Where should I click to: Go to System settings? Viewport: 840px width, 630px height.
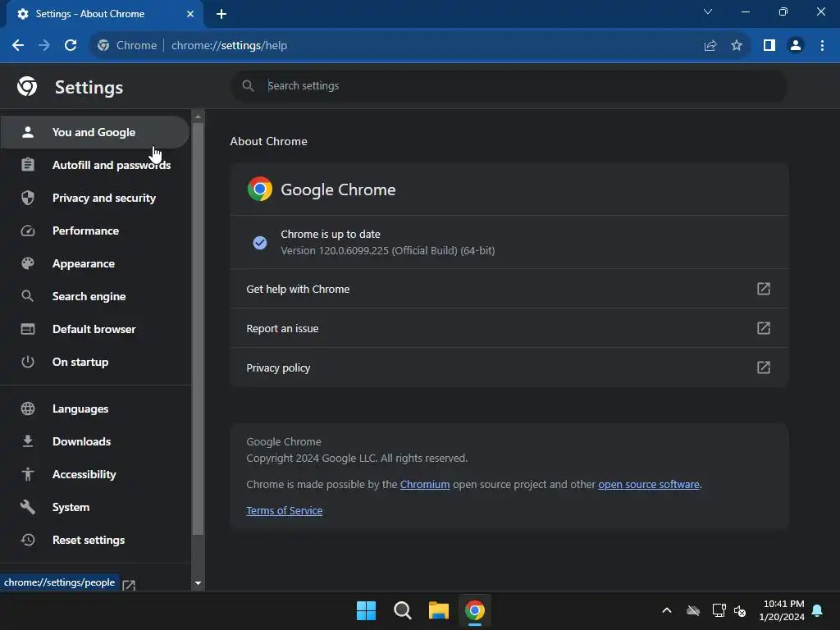point(95,507)
